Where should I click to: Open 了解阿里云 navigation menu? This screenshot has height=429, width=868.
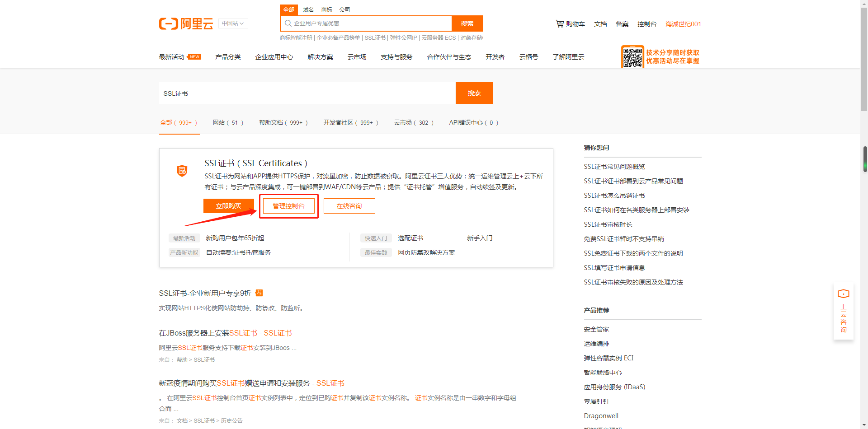point(568,57)
